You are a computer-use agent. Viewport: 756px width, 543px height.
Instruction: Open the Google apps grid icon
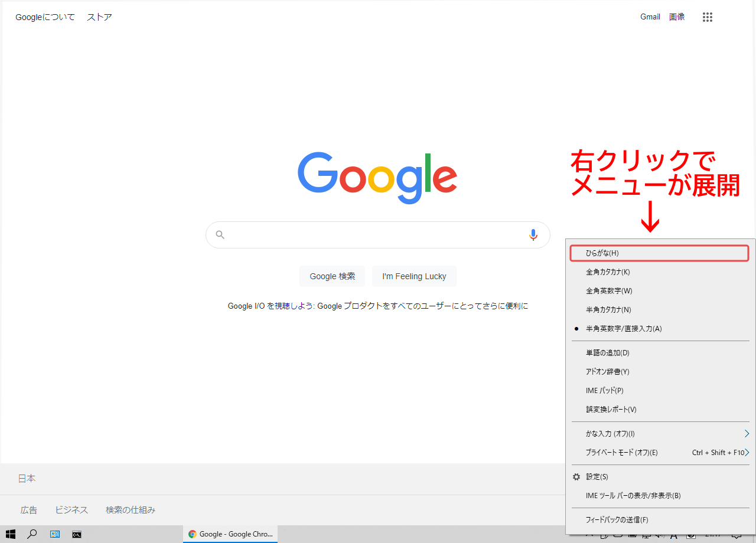[x=708, y=17]
